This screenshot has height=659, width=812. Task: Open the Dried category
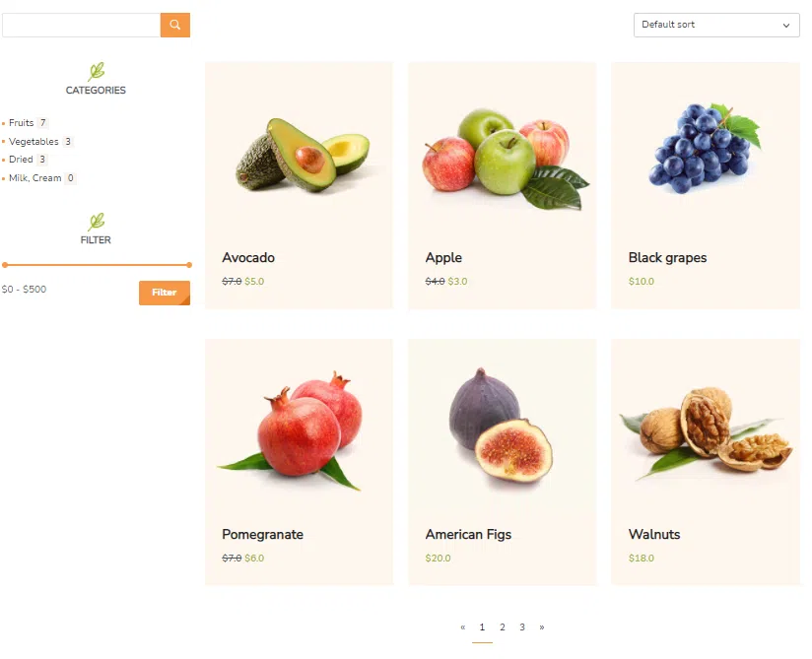[21, 160]
